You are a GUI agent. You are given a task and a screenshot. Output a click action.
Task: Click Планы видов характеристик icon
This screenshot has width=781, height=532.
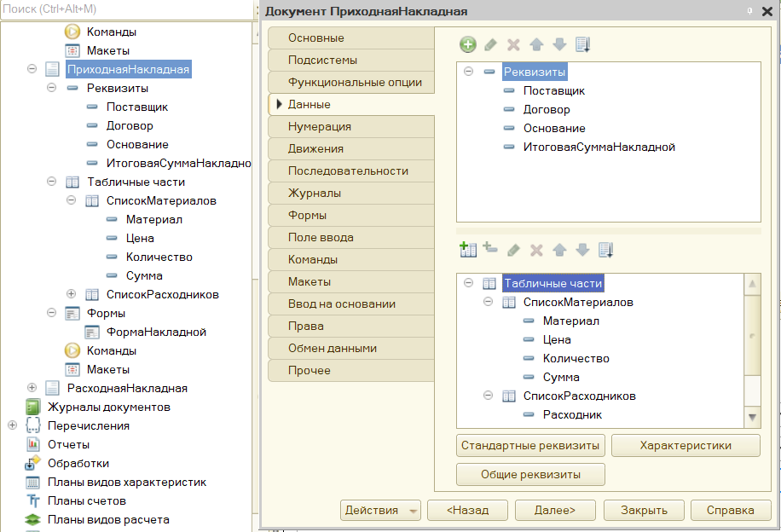click(33, 483)
